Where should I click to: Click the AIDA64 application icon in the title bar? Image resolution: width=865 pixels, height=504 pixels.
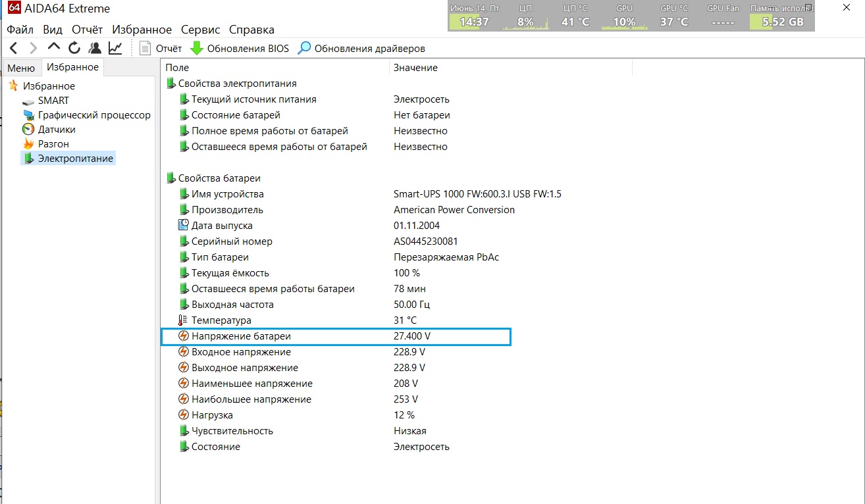13,9
